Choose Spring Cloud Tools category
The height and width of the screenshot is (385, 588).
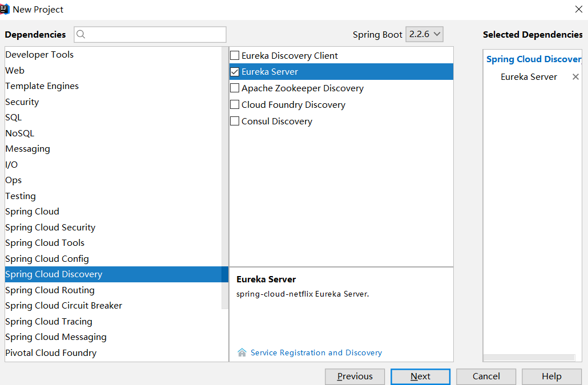click(x=113, y=243)
